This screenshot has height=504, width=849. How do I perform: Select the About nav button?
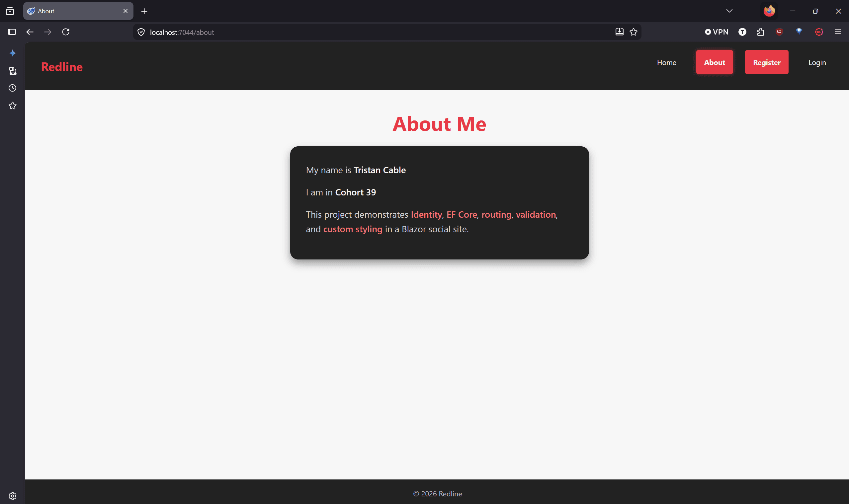tap(715, 62)
